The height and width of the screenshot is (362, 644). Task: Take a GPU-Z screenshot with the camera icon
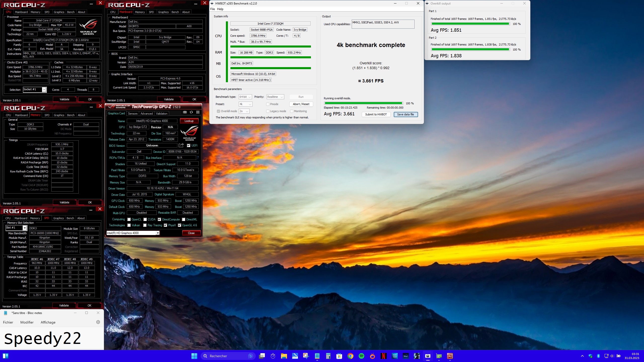click(185, 112)
